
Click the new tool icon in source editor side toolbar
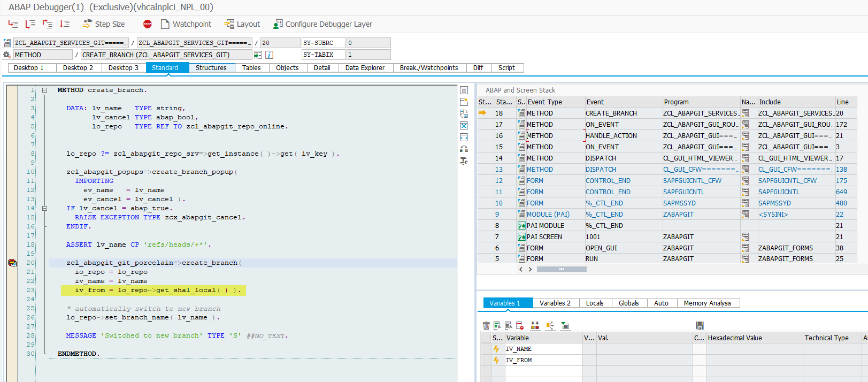pos(464,102)
